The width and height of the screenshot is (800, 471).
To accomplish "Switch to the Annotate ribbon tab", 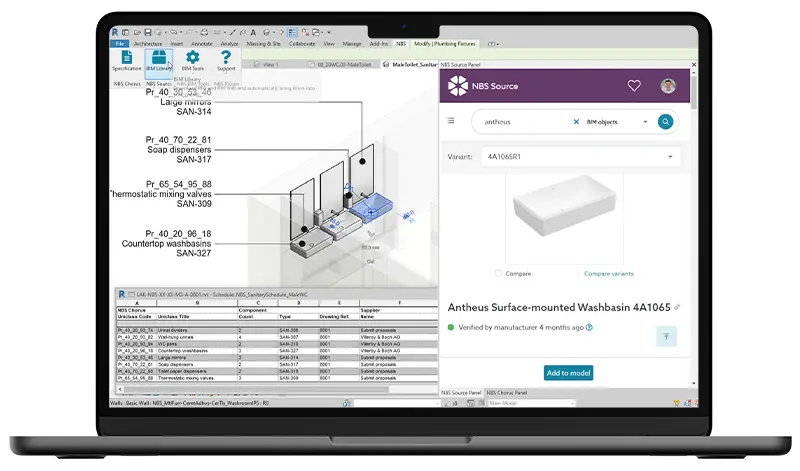I will click(x=202, y=44).
